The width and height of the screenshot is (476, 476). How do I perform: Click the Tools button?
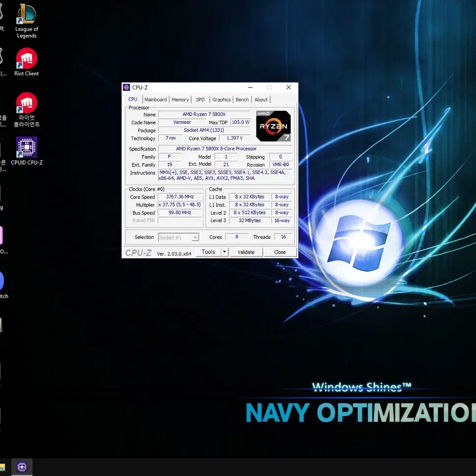click(x=208, y=252)
